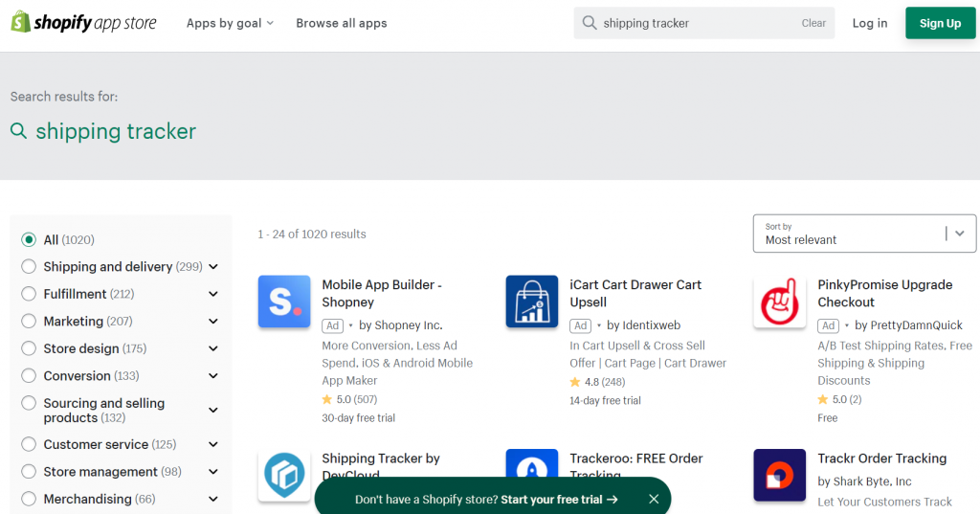Image resolution: width=980 pixels, height=514 pixels.
Task: Select the Conversion radio filter
Action: point(29,376)
